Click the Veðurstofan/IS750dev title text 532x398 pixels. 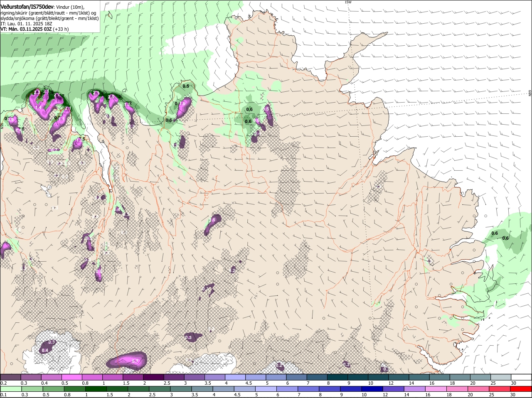[27, 7]
